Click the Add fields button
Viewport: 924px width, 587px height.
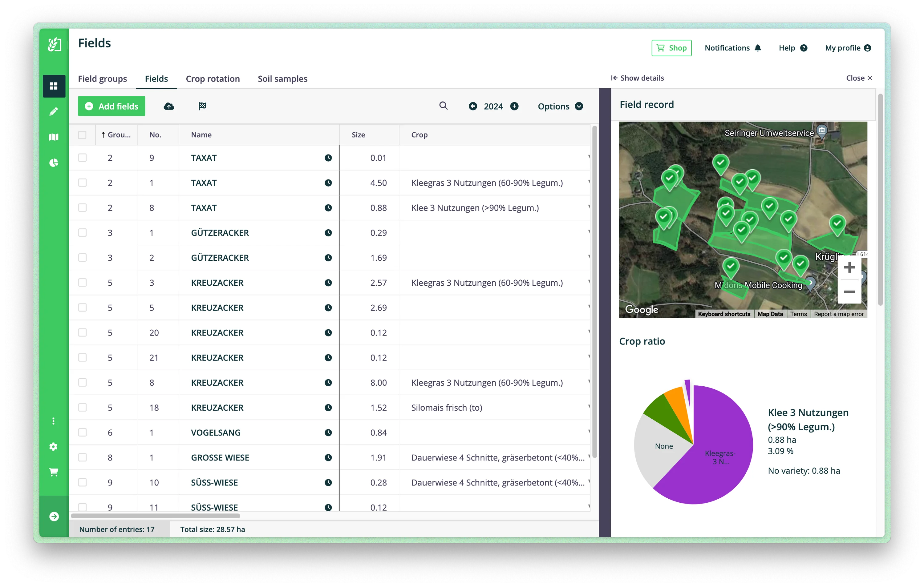(111, 106)
